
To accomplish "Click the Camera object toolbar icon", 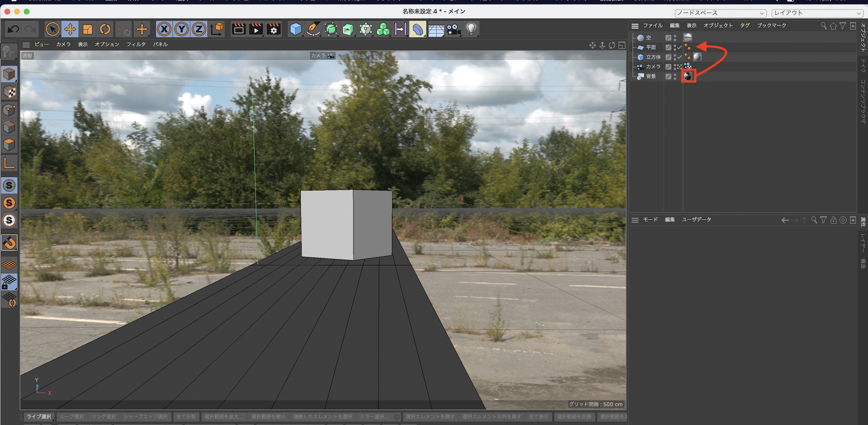I will pyautogui.click(x=454, y=29).
